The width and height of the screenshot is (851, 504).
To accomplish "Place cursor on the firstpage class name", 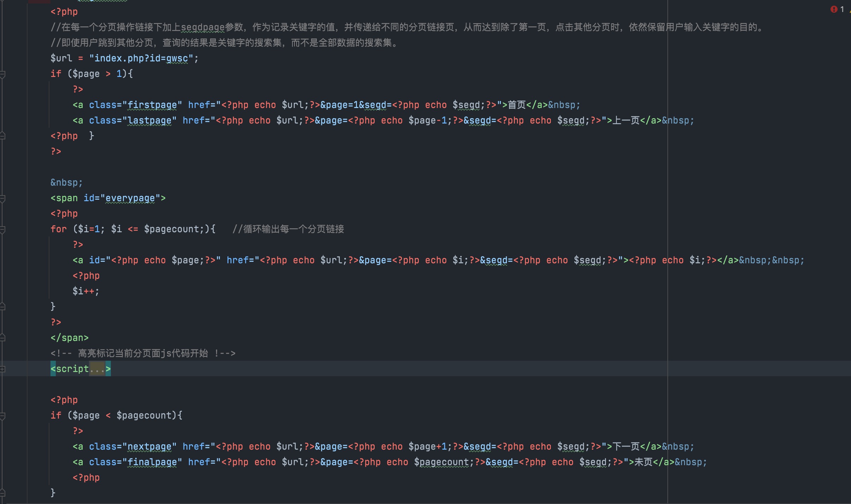I will [152, 105].
